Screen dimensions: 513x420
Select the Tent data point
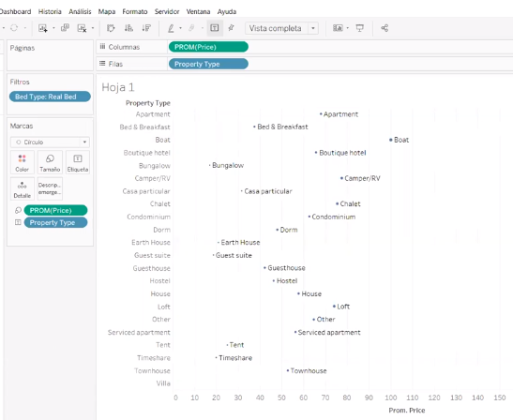(227, 345)
